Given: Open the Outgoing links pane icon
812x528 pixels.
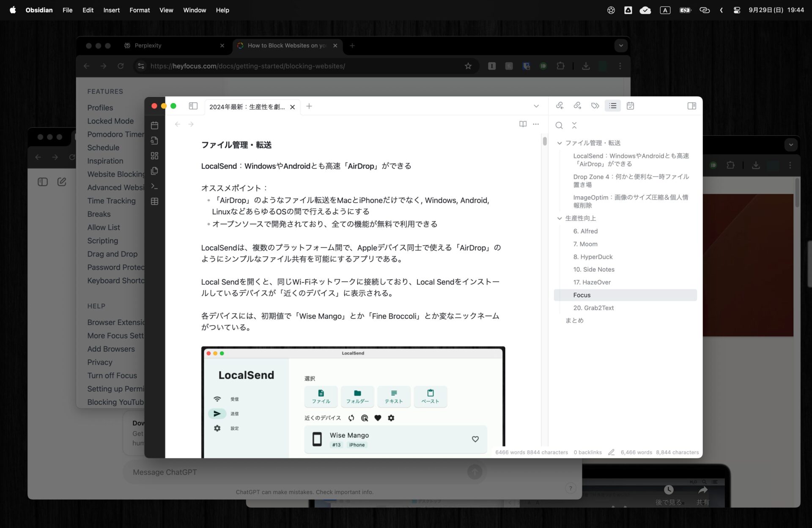Looking at the screenshot, I should coord(577,106).
